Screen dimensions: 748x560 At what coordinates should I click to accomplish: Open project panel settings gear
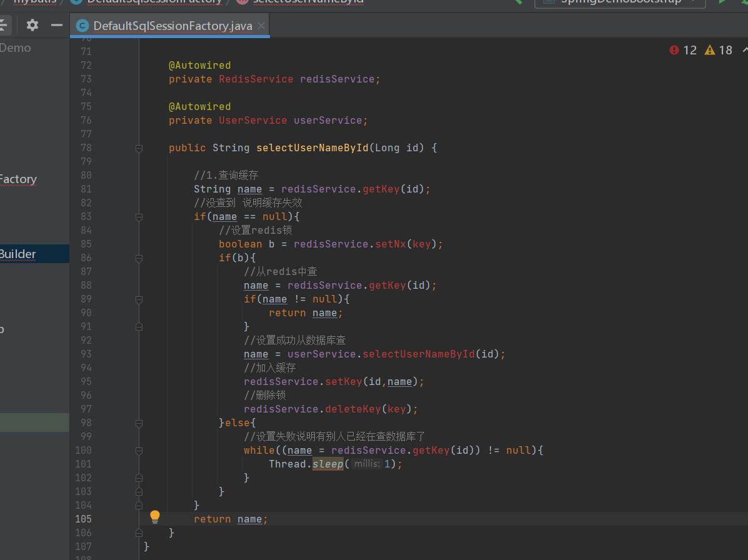click(x=32, y=25)
